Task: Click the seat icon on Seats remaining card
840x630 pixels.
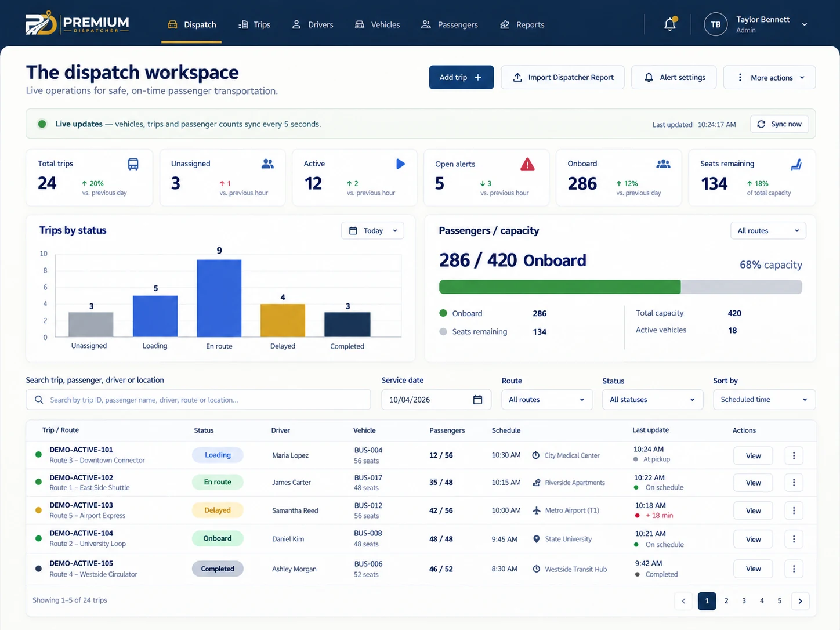Action: (796, 164)
